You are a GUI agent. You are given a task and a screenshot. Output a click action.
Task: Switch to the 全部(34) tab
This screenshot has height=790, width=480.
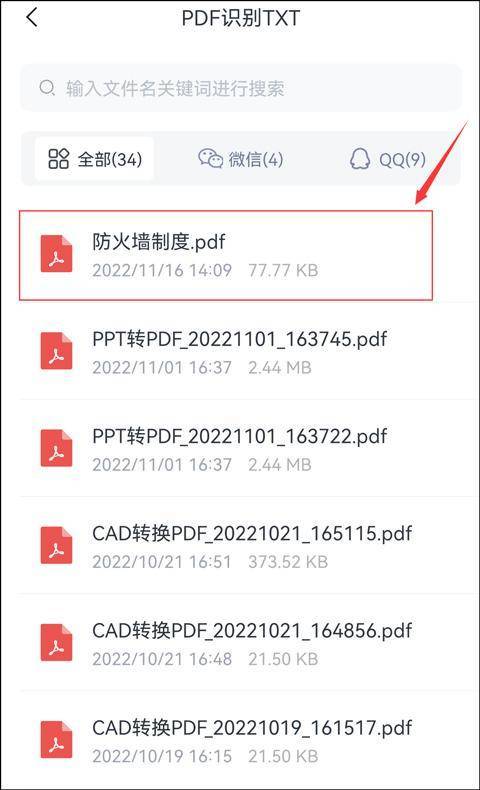tap(95, 159)
